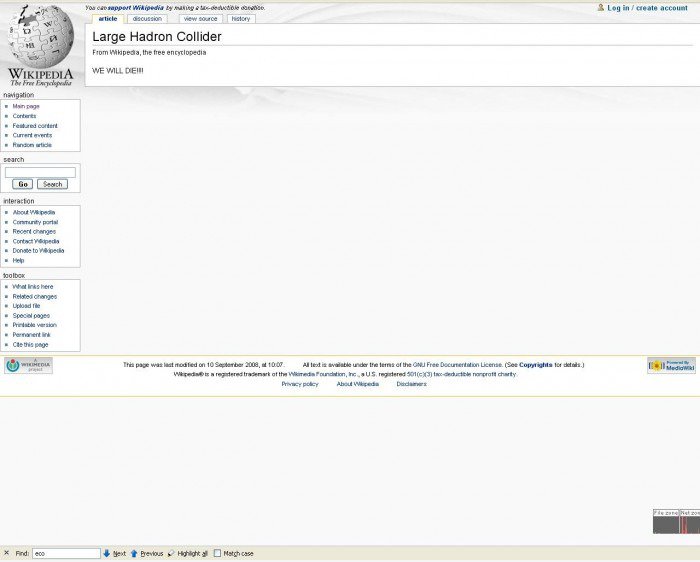Click the sidebar search input field
Screen dimensions: 700x562
point(40,172)
